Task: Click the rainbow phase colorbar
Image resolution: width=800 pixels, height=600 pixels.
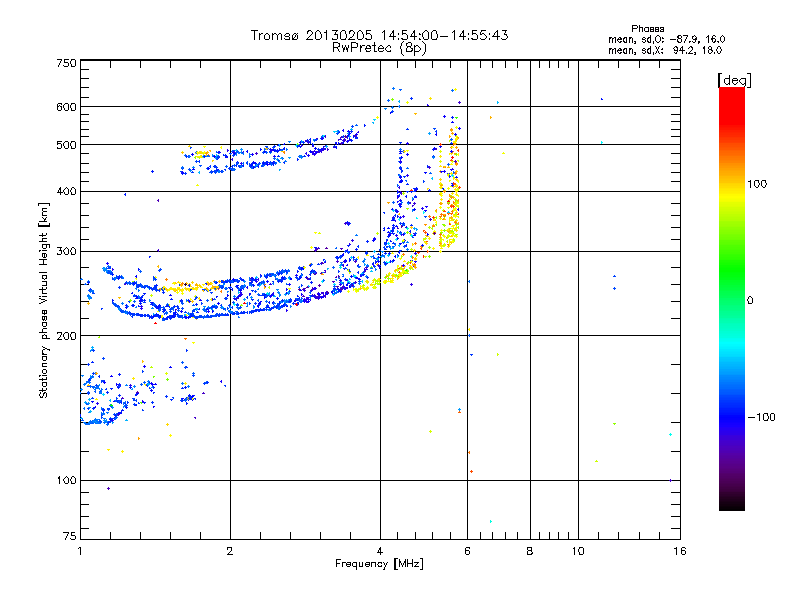Action: point(732,299)
